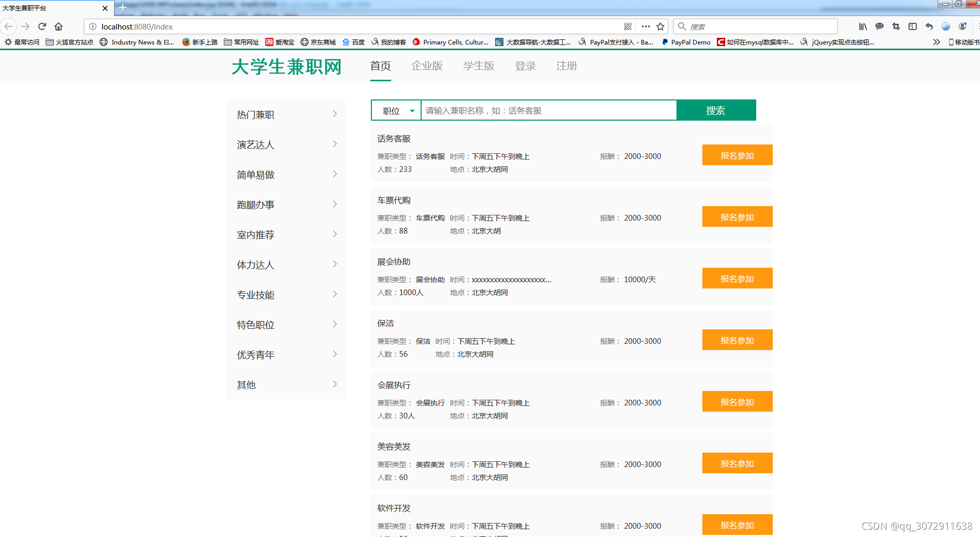Screen dimensions: 980x537
Task: Open the 我的博客 bookmark
Action: coord(388,42)
